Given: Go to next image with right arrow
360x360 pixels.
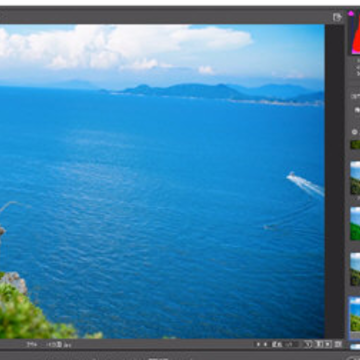Looking at the screenshot, I should point(265,344).
